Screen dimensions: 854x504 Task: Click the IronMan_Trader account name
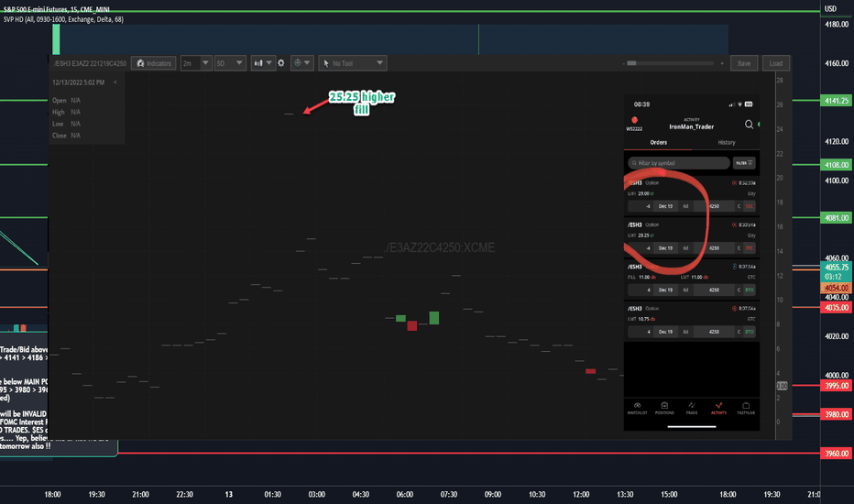pyautogui.click(x=691, y=126)
